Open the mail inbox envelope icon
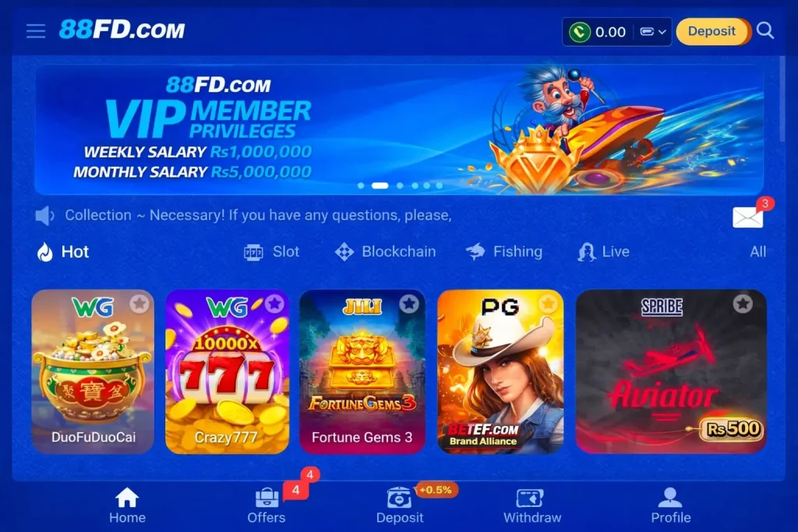Screen dimensions: 798x532 [x=747, y=217]
